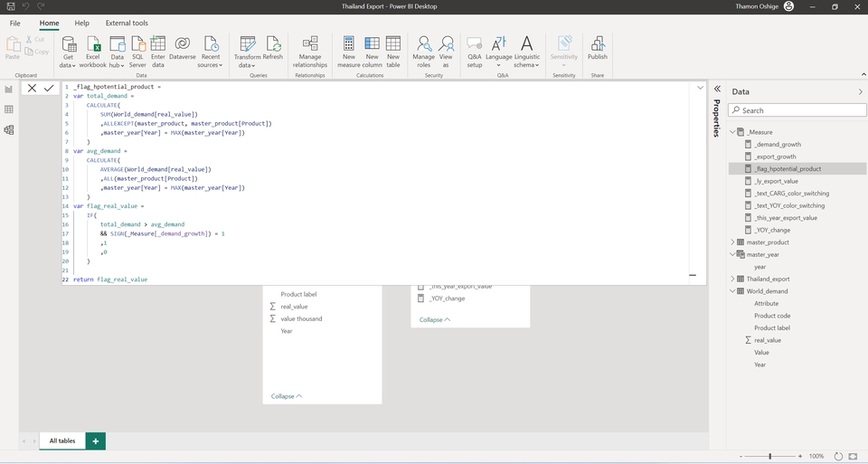The height and width of the screenshot is (464, 868).
Task: Open the Help tab
Action: pos(82,24)
